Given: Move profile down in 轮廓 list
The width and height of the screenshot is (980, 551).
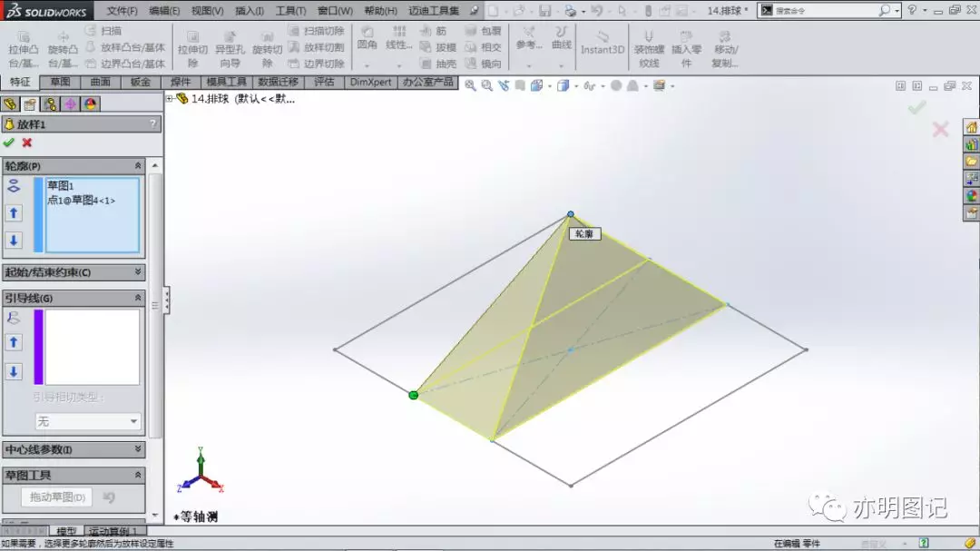Looking at the screenshot, I should pyautogui.click(x=14, y=241).
